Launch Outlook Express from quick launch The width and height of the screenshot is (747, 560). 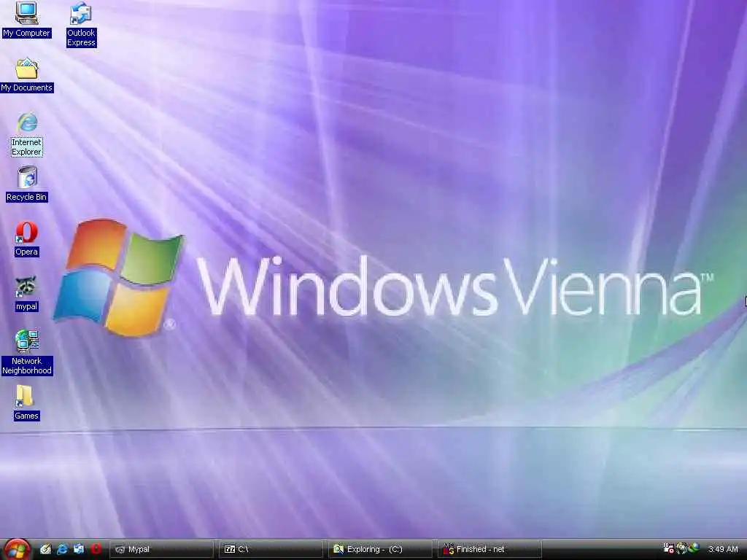(x=79, y=549)
